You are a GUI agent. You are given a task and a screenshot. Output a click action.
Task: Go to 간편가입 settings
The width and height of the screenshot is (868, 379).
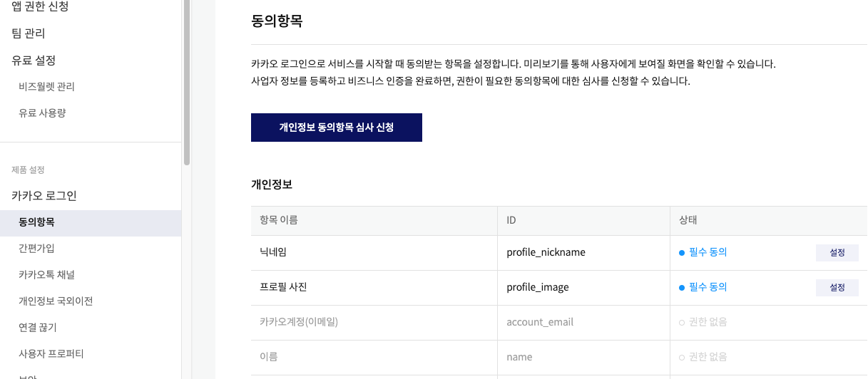(36, 249)
